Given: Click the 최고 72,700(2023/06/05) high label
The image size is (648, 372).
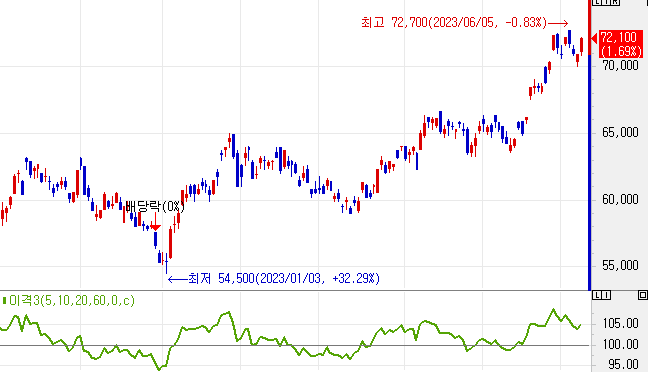Looking at the screenshot, I should pos(453,22).
